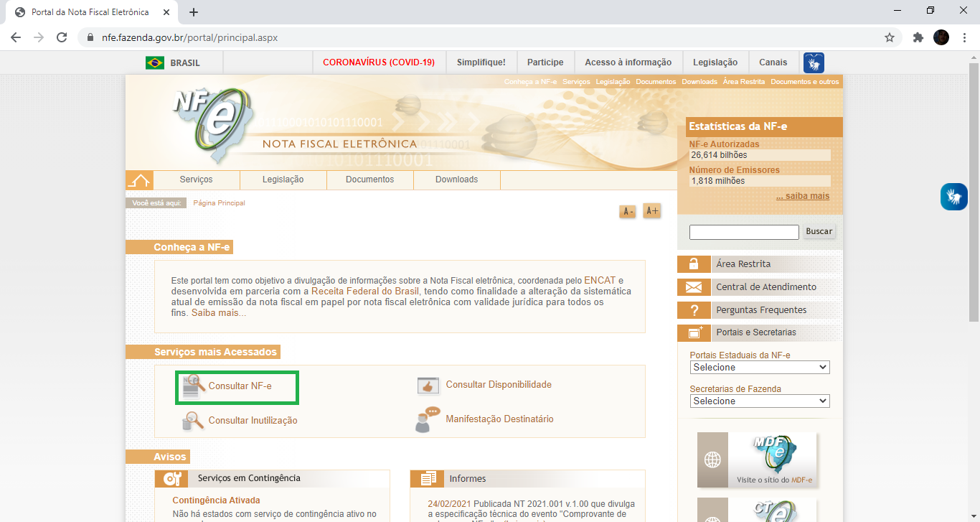Click the Central de Atendimento envelope icon
Screen dimensions: 980x522
pyautogui.click(x=694, y=287)
